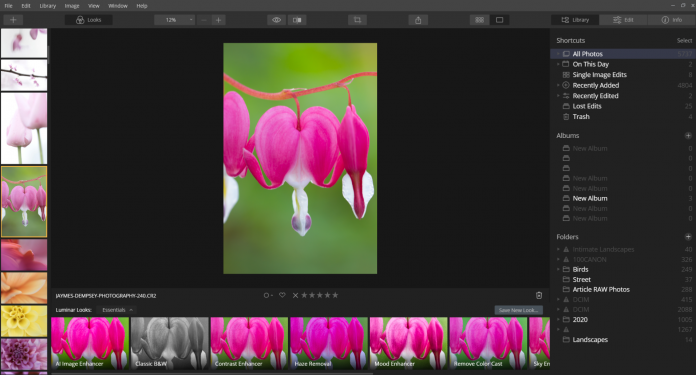
Task: Open the Window menu
Action: click(118, 6)
